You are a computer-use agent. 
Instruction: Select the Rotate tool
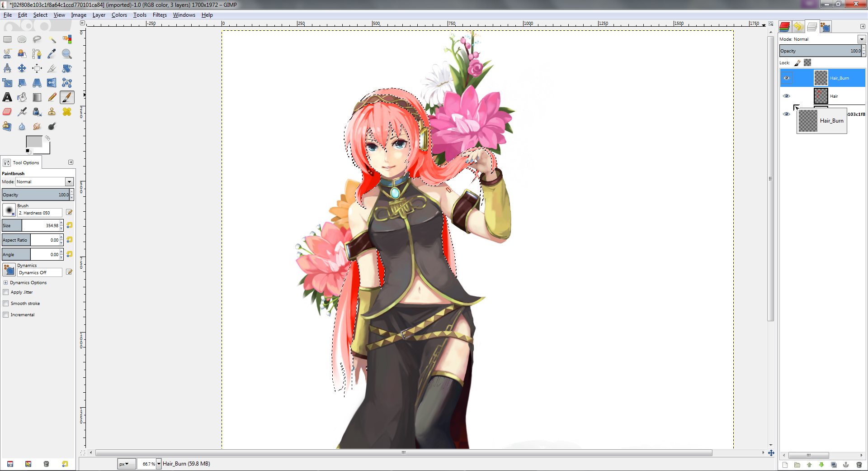tap(67, 68)
